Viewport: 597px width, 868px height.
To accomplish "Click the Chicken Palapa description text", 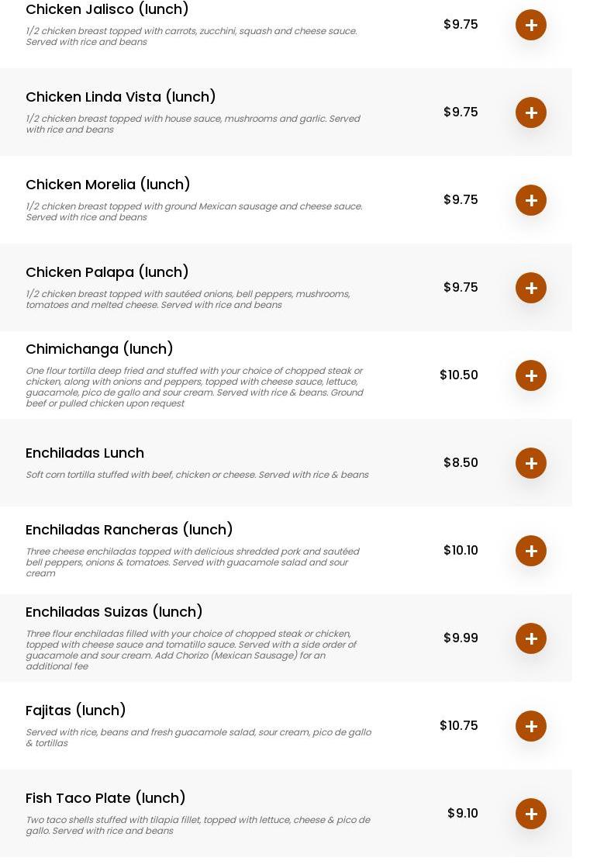I will click(188, 299).
